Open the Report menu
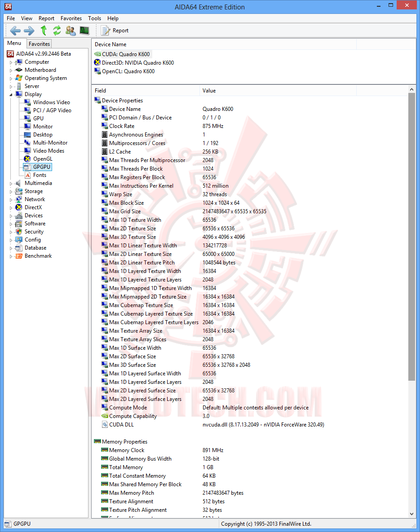The height and width of the screenshot is (532, 420). (46, 18)
